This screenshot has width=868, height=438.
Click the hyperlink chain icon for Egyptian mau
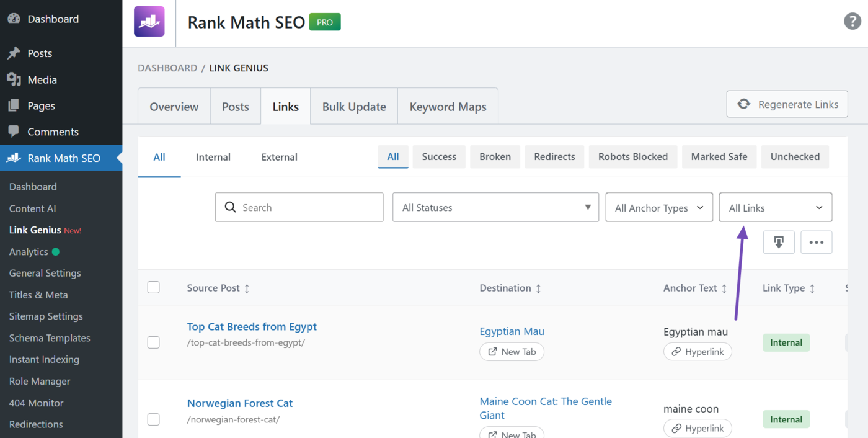tap(676, 351)
